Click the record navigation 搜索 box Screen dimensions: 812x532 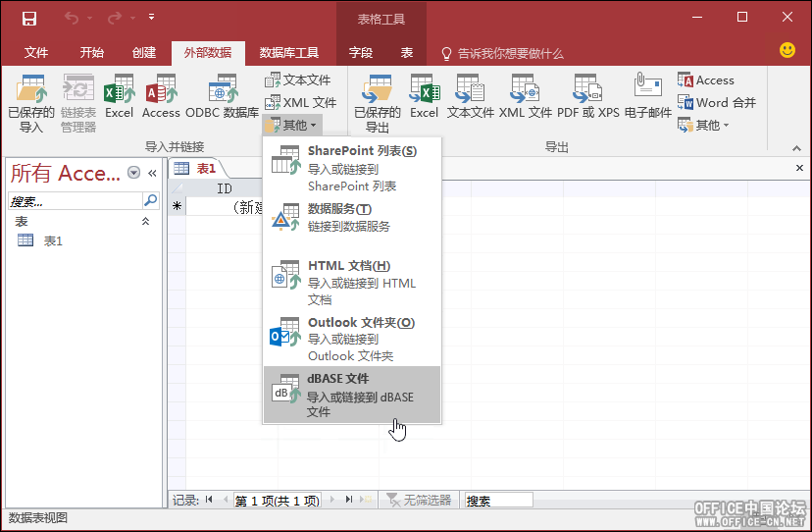[x=498, y=500]
